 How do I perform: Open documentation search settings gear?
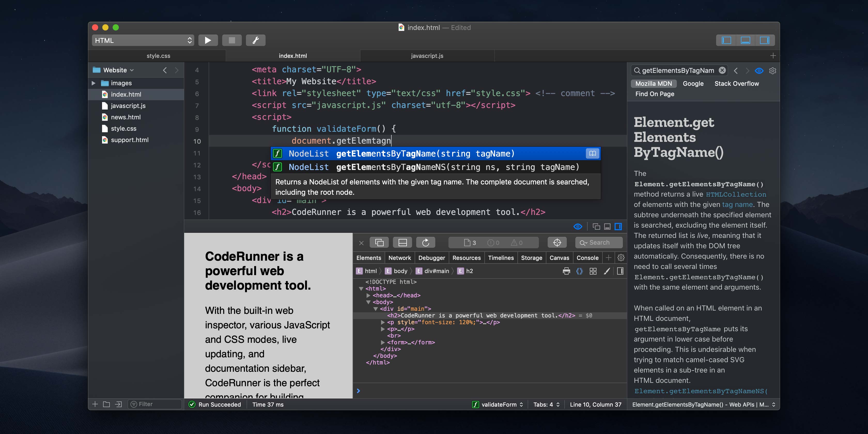772,71
